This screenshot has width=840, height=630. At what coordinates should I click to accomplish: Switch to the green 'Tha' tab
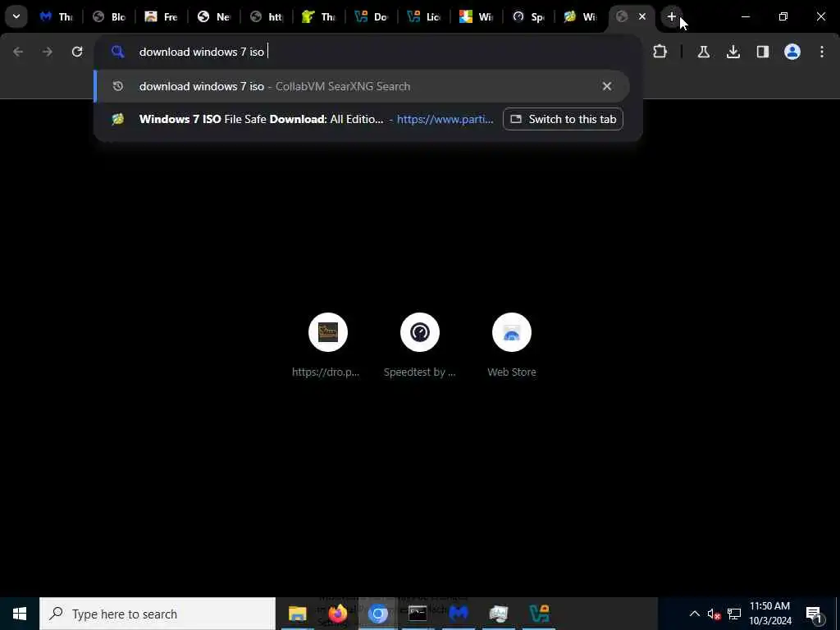point(319,17)
